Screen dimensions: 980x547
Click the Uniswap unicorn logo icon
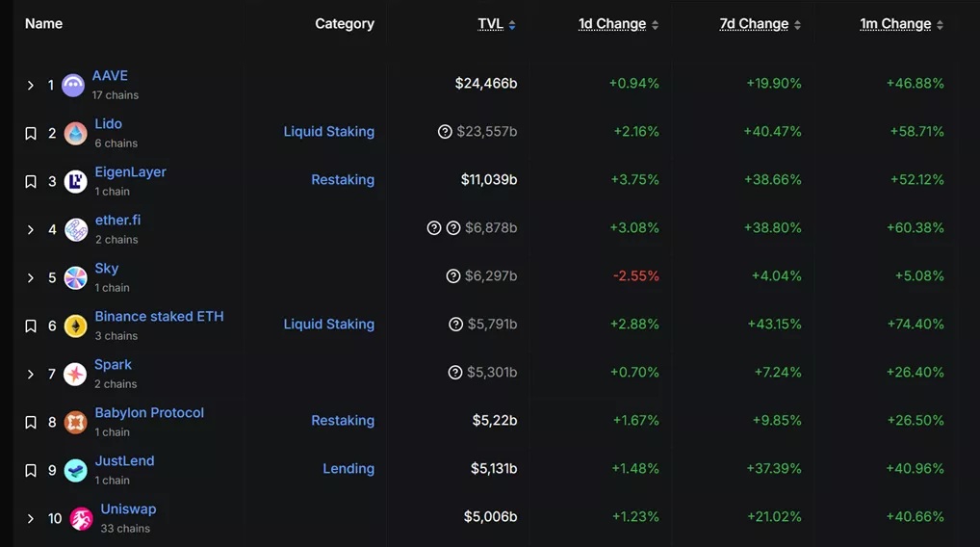82,518
